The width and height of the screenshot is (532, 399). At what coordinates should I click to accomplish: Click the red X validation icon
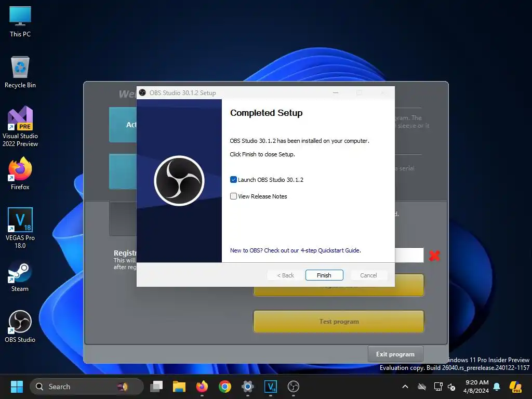coord(434,256)
